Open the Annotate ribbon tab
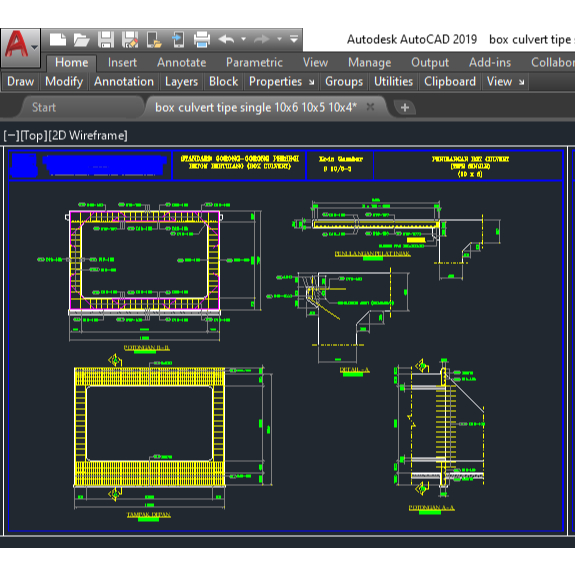575x575 pixels. click(182, 62)
